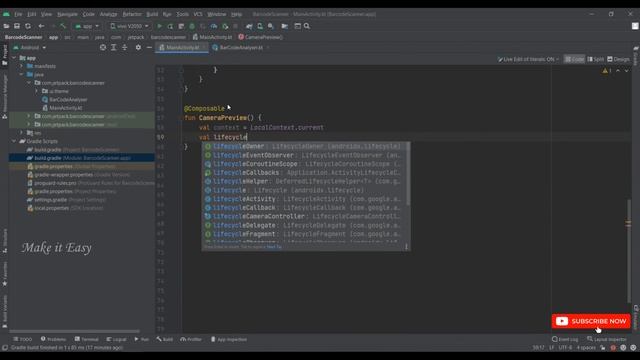Collapse the java folder
This screenshot has height=360, width=640.
(x=22, y=74)
